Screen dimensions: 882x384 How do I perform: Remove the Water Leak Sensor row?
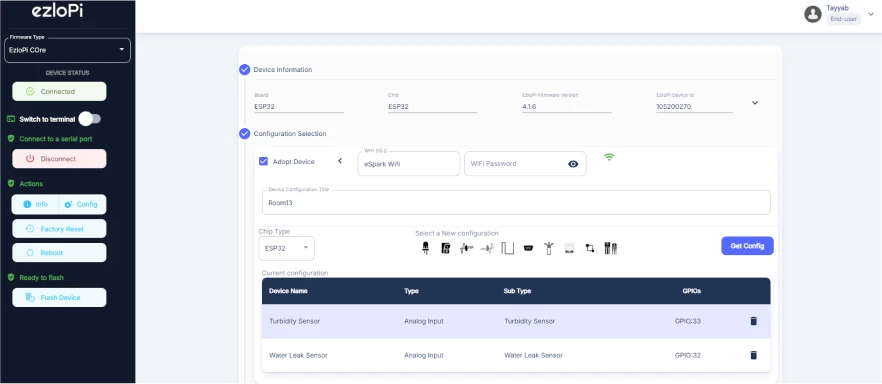click(753, 355)
